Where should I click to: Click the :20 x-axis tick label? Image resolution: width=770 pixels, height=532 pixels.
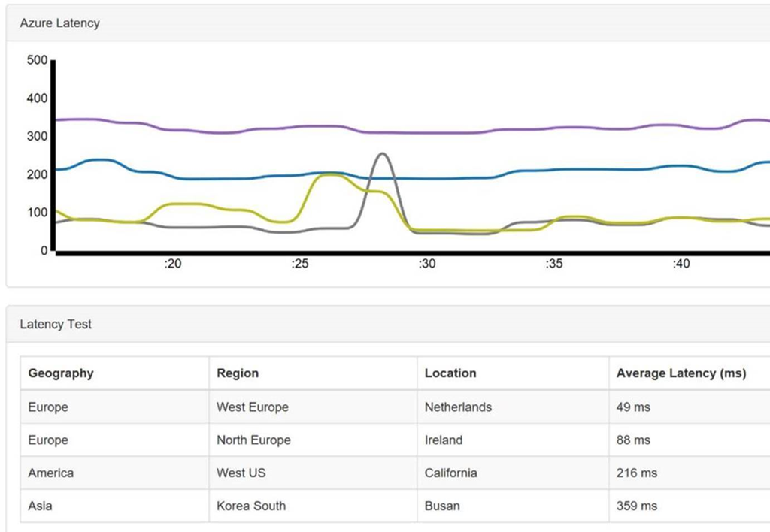tap(172, 264)
